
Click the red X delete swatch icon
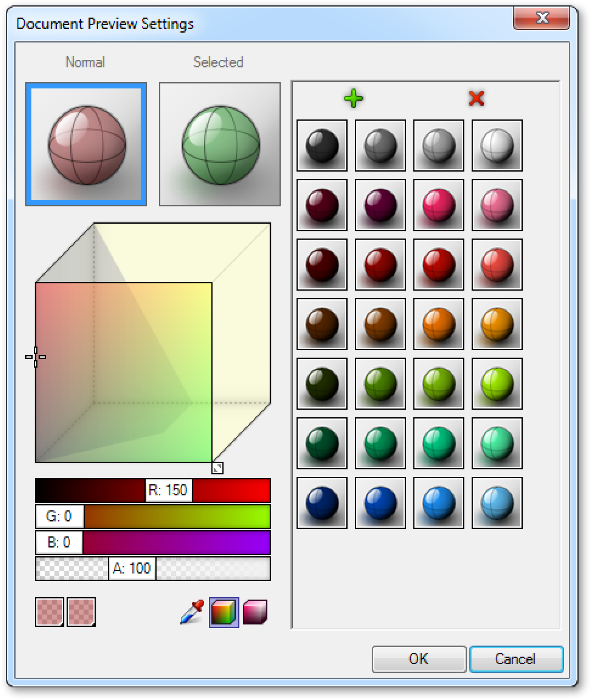pos(476,98)
